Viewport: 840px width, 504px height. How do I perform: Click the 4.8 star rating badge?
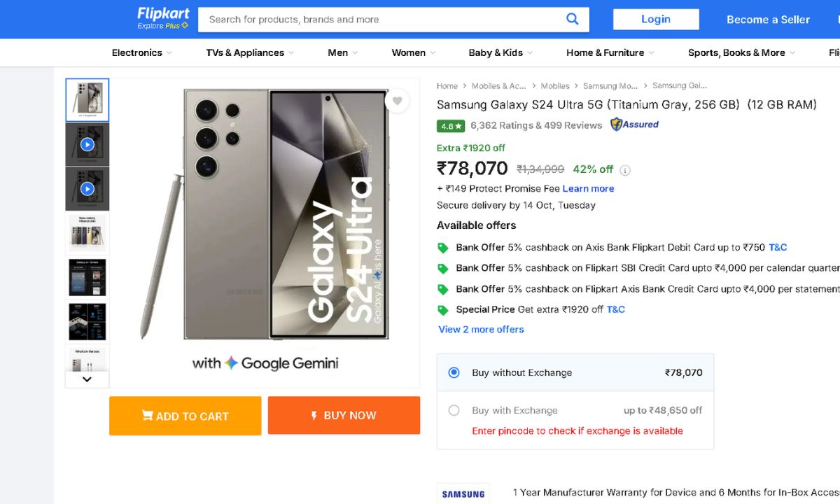click(450, 126)
